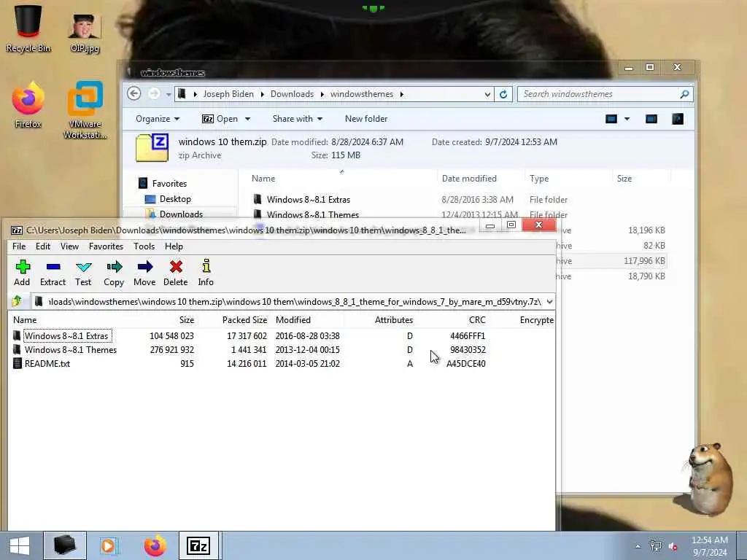Viewport: 747px width, 560px height.
Task: Change the Explorer view mode icon
Action: coord(611,119)
